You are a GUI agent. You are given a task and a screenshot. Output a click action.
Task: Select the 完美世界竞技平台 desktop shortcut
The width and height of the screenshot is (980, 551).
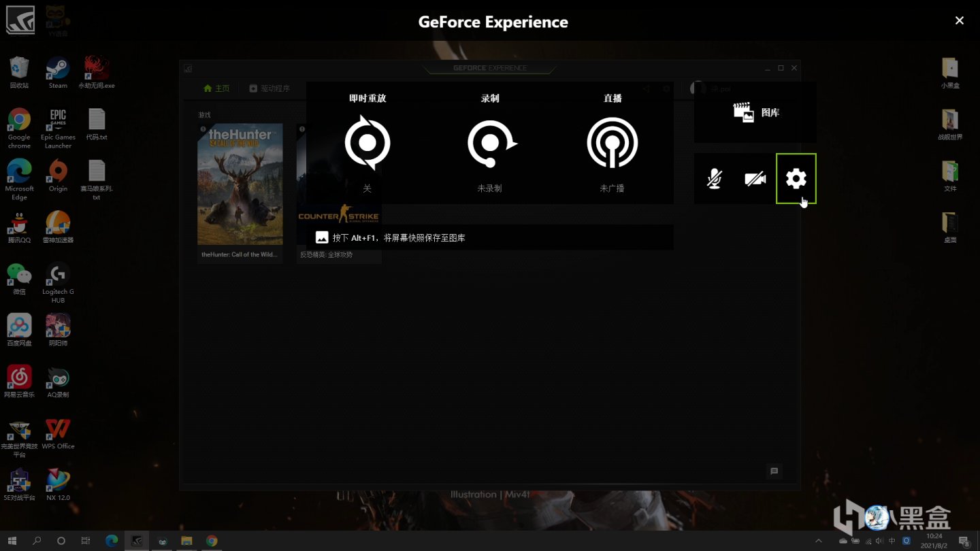click(19, 438)
